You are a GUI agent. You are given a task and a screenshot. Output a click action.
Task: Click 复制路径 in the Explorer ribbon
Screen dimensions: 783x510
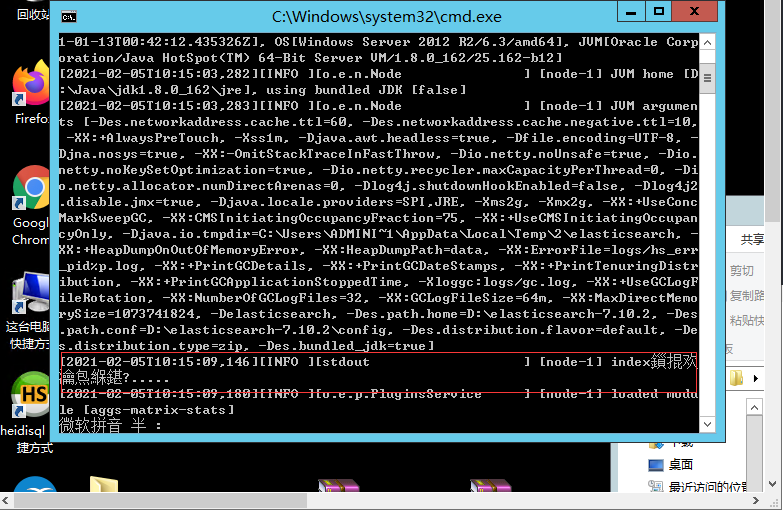coord(747,295)
